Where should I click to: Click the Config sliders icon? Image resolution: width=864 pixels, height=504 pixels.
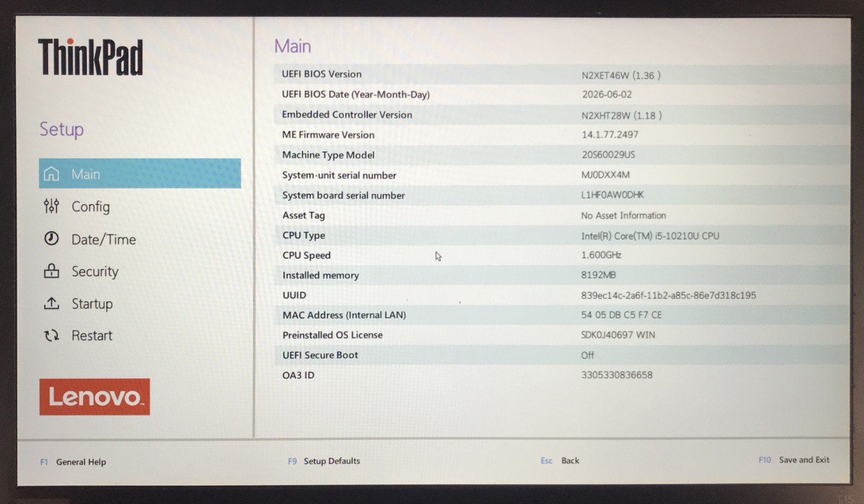click(51, 206)
